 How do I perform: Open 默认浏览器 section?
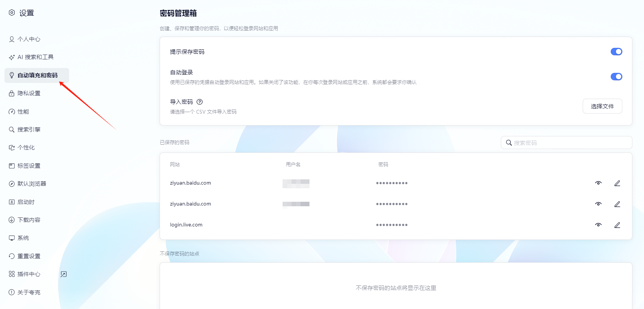[28, 184]
